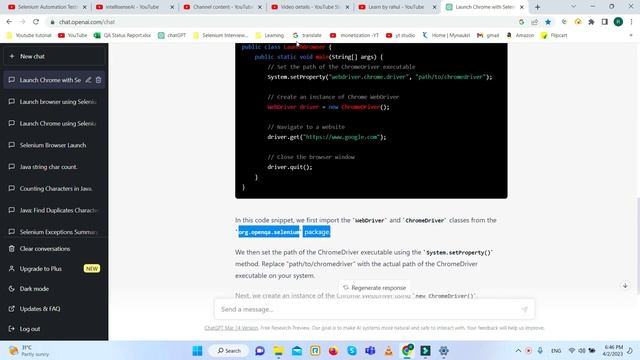Toggle Dark mode in the sidebar
Image resolution: width=640 pixels, height=360 pixels.
54,289
